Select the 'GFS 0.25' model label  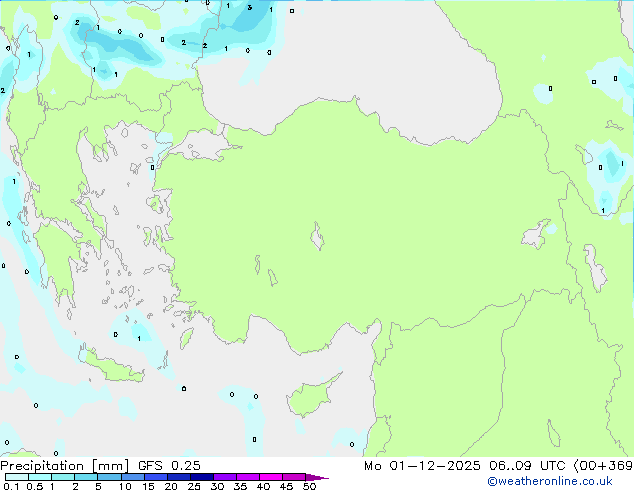click(169, 466)
